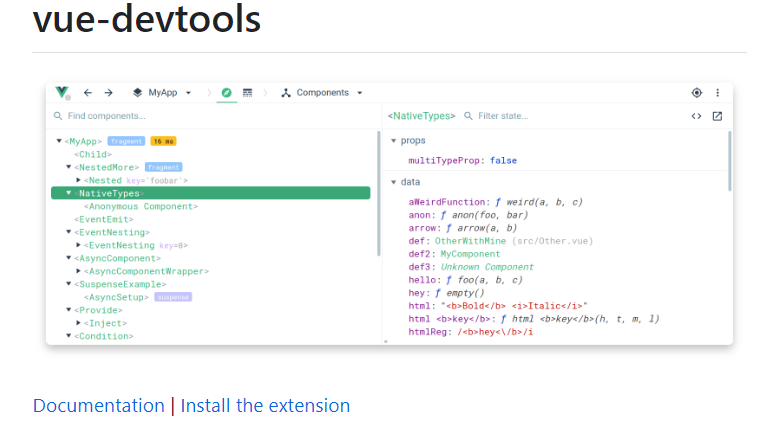The height and width of the screenshot is (431, 773).
Task: Click the Filter state magnifier icon
Action: pyautogui.click(x=468, y=116)
